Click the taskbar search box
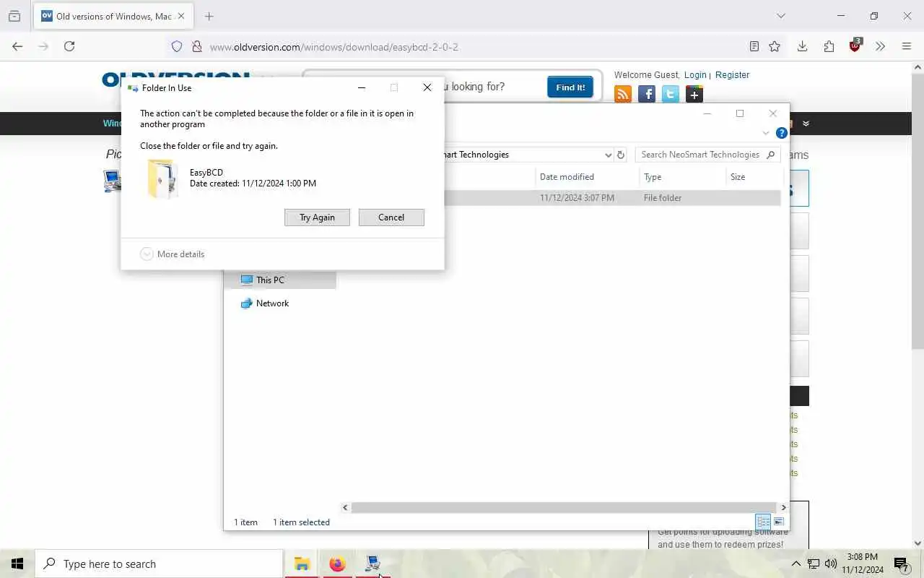 [x=159, y=564]
